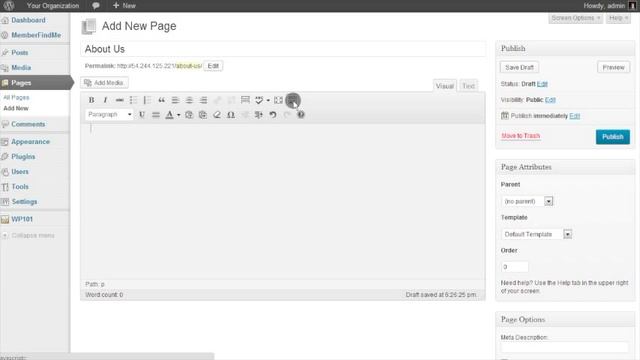The height and width of the screenshot is (360, 640).
Task: Click the About Us title field
Action: 283,49
